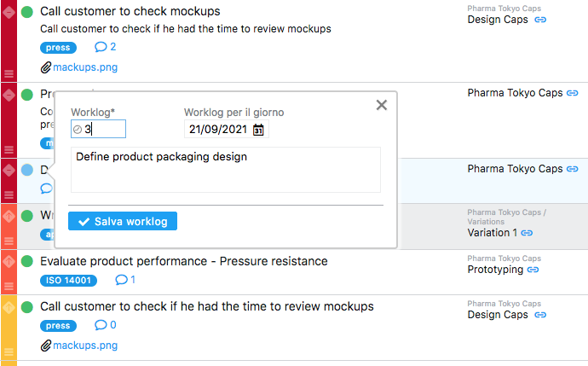Click the link icon beside Prototyping
This screenshot has width=588, height=366.
[x=533, y=270]
